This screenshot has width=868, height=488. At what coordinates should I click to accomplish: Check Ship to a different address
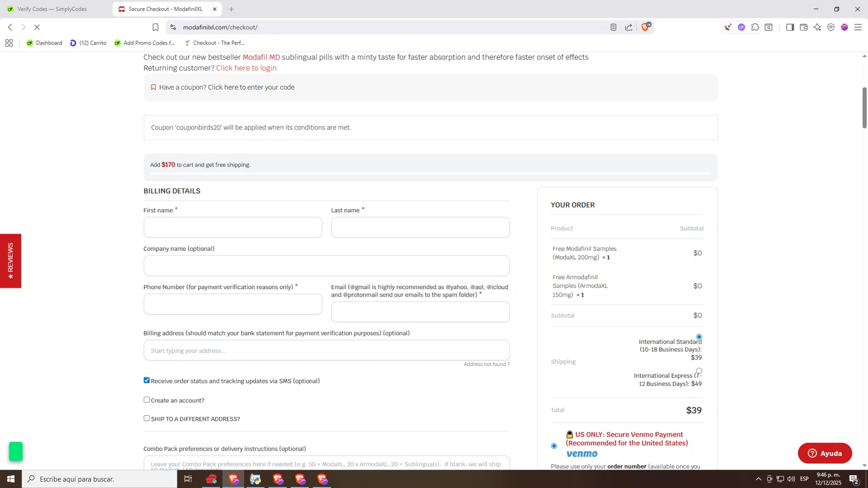pos(146,418)
